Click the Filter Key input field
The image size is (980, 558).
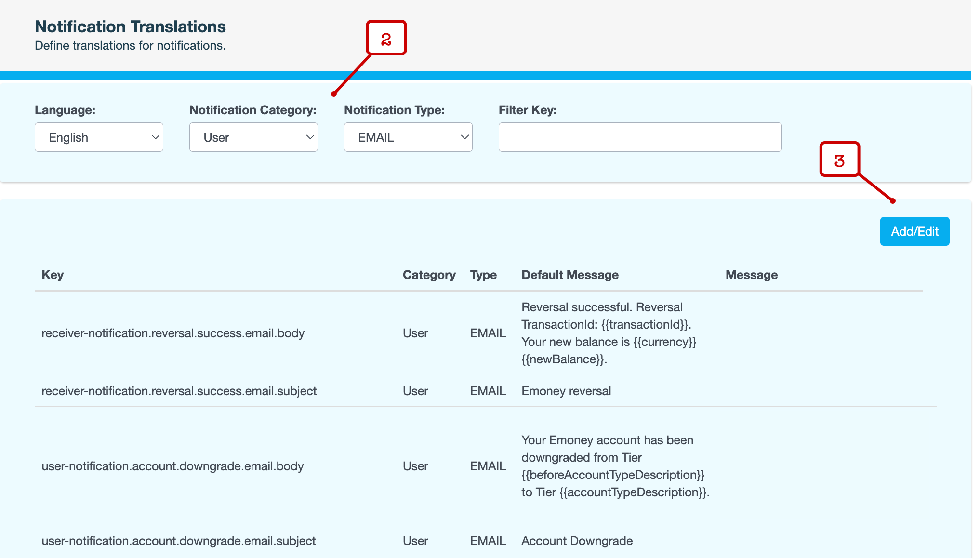(640, 137)
